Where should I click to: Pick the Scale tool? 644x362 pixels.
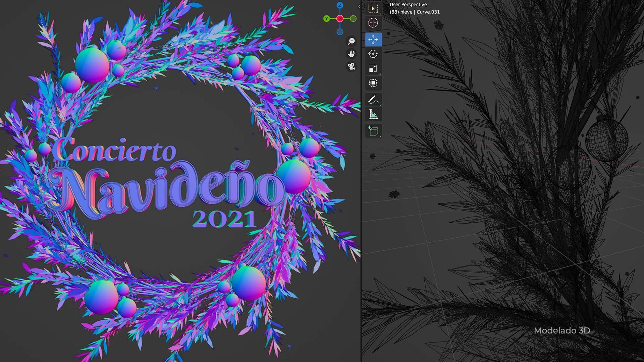point(373,68)
